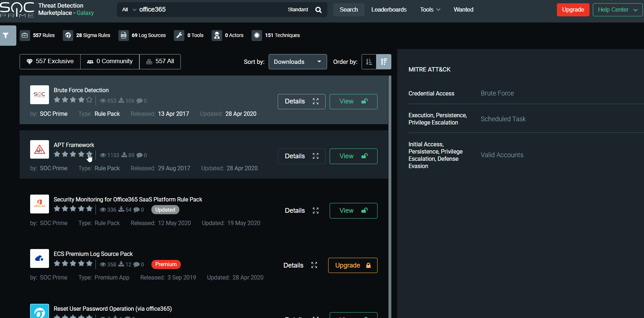Open the All search scope dropdown
The width and height of the screenshot is (644, 318).
click(129, 10)
